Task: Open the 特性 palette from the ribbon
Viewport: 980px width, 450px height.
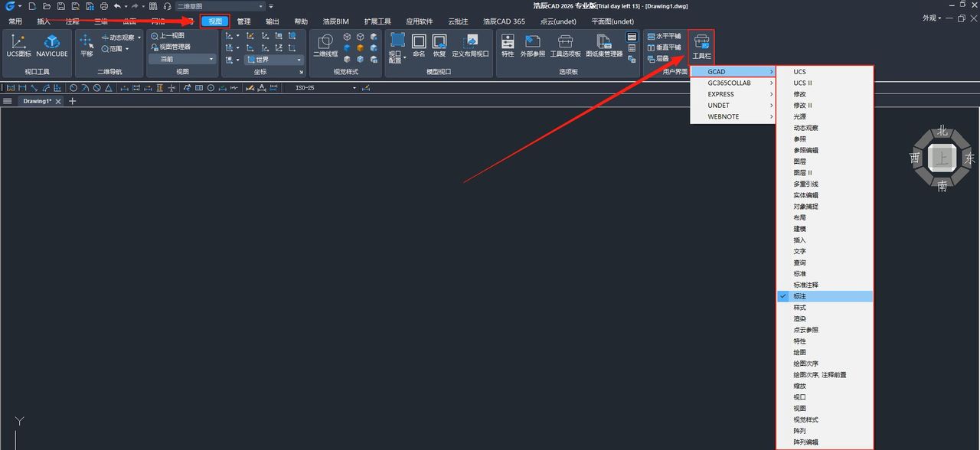Action: coord(508,47)
